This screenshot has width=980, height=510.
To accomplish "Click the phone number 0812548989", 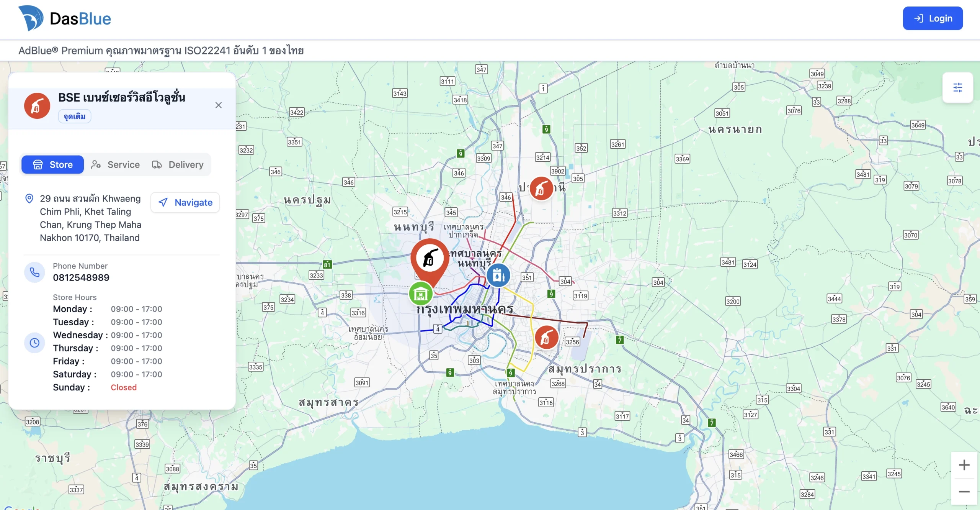I will tap(81, 277).
